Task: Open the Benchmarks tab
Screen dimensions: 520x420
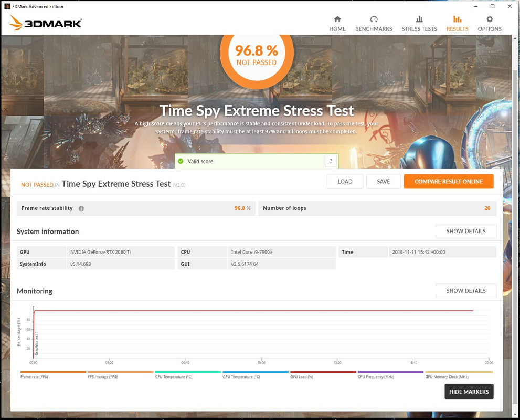Action: pyautogui.click(x=374, y=24)
